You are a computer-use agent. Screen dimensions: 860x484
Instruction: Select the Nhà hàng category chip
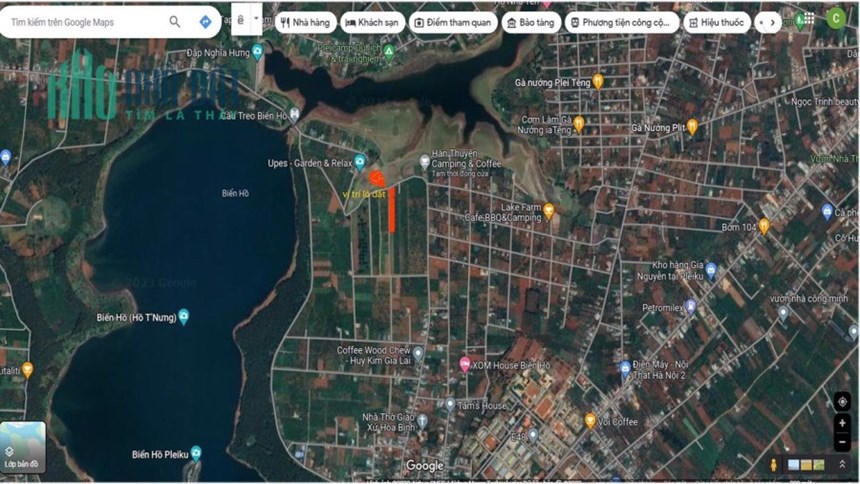305,22
